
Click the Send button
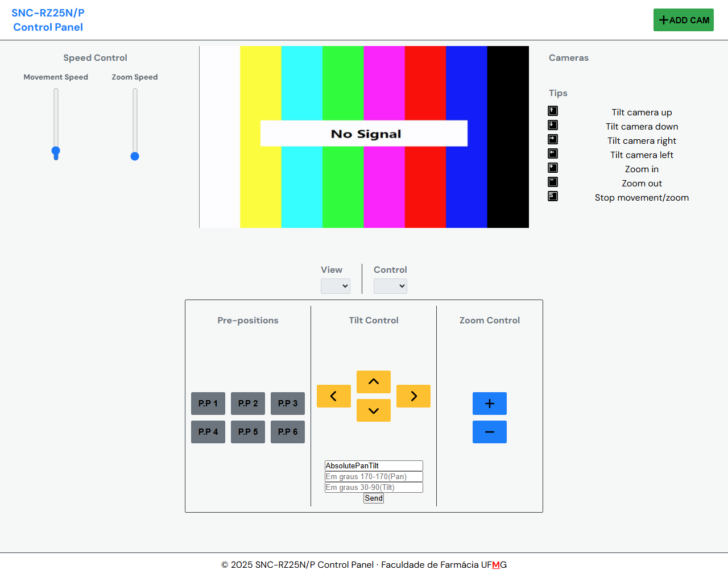(x=374, y=498)
